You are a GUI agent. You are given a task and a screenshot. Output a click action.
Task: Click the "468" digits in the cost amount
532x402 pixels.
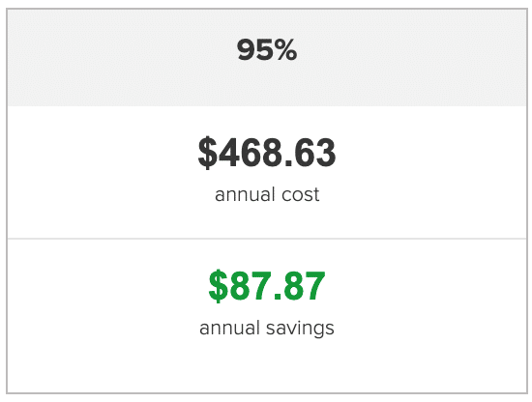click(251, 153)
